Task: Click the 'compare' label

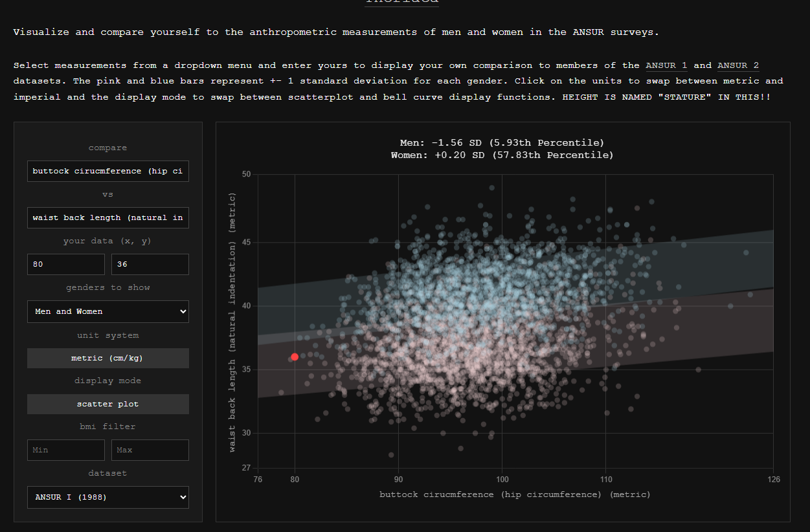Action: pyautogui.click(x=108, y=148)
